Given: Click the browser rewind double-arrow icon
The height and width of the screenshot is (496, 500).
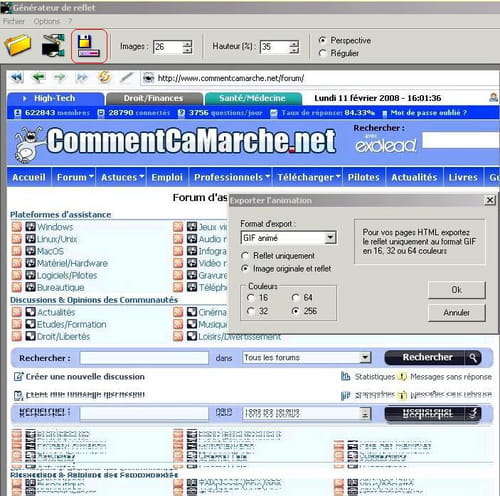Looking at the screenshot, I should click(17, 77).
